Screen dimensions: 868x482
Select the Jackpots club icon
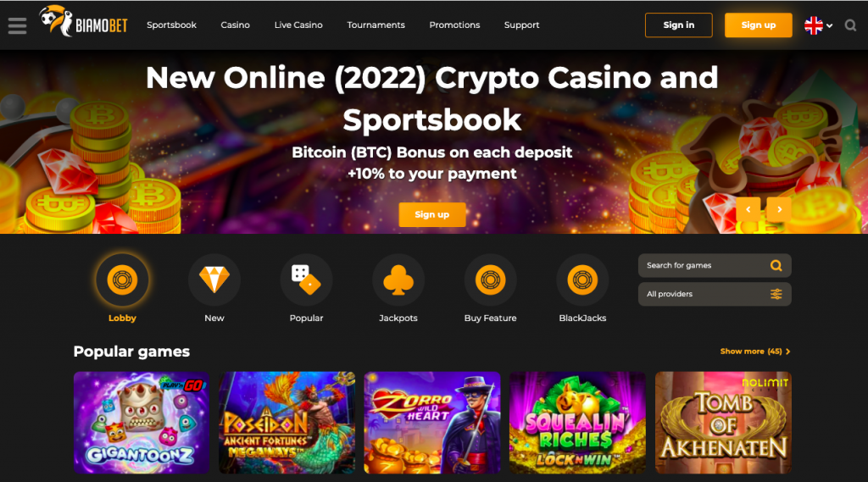coord(398,280)
